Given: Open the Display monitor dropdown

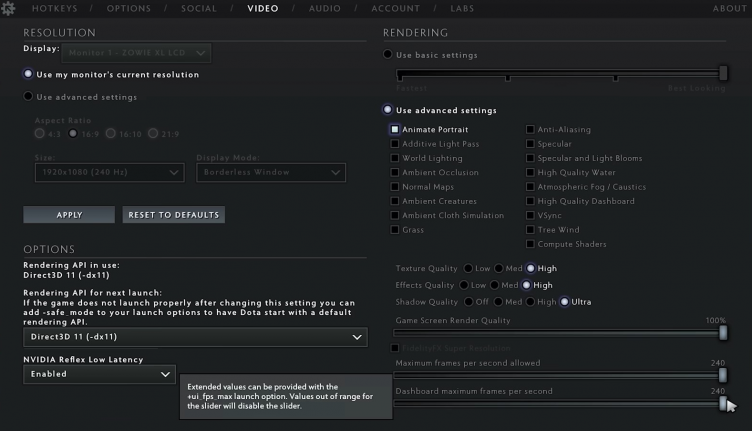Looking at the screenshot, I should 138,52.
